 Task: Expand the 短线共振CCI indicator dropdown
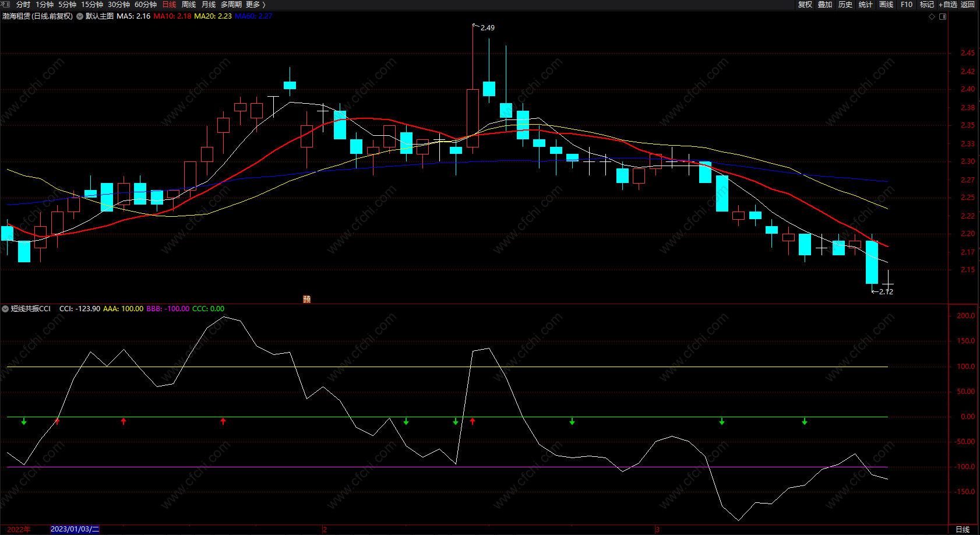click(5, 309)
